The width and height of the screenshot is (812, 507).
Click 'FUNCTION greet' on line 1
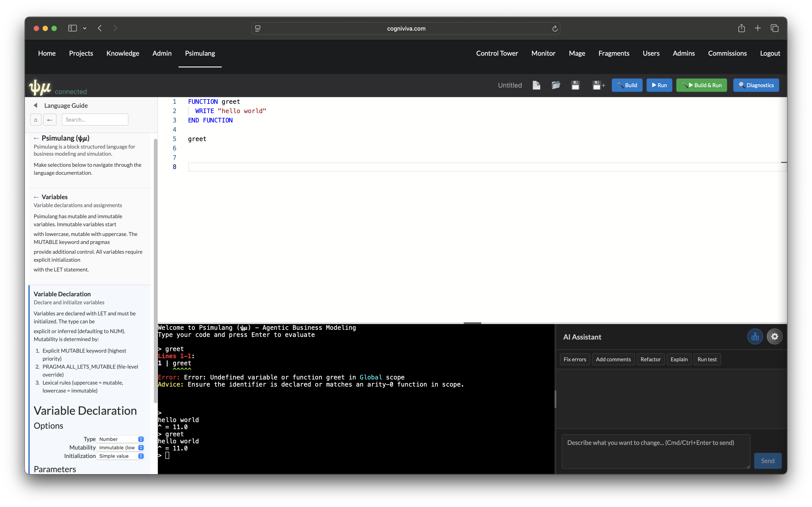214,102
